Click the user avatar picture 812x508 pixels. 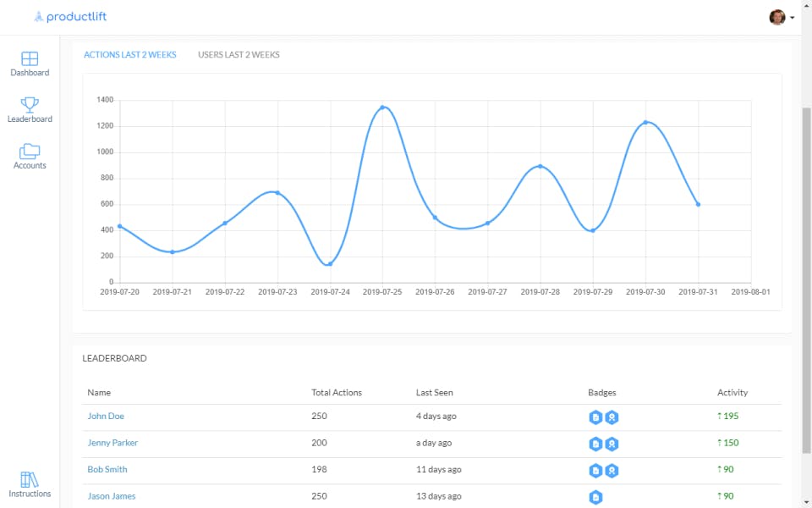coord(776,17)
